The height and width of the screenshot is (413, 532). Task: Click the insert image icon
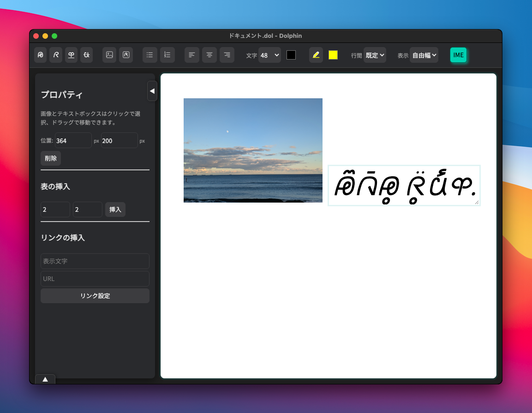pyautogui.click(x=109, y=55)
